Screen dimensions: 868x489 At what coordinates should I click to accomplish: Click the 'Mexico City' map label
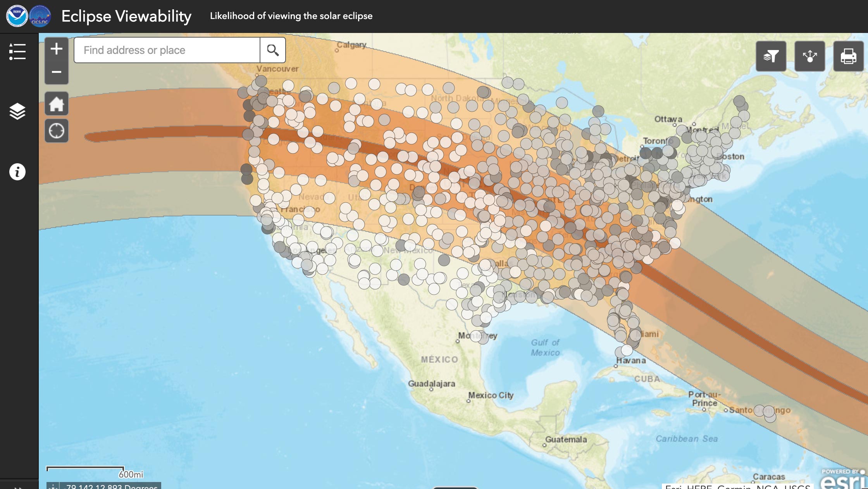pyautogui.click(x=491, y=395)
